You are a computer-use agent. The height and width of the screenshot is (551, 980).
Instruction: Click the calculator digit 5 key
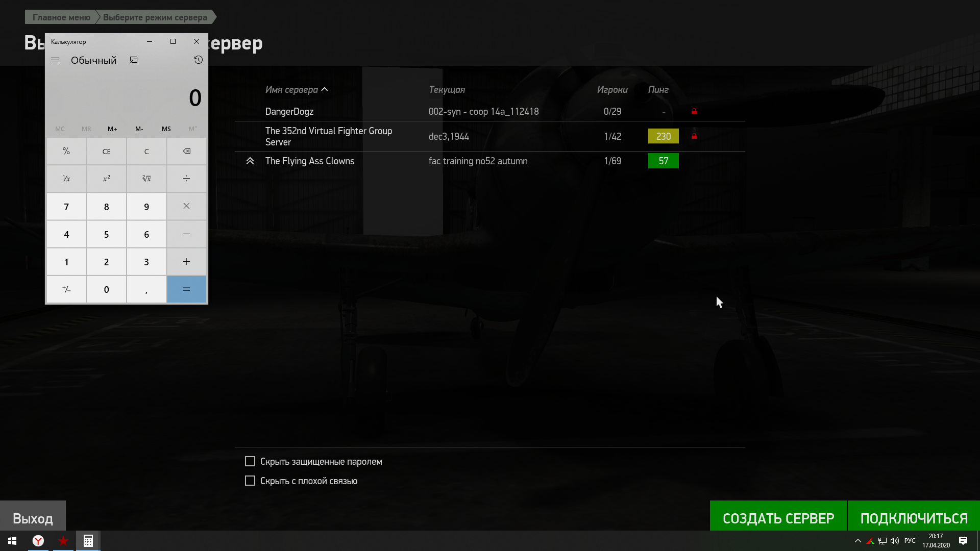point(106,234)
